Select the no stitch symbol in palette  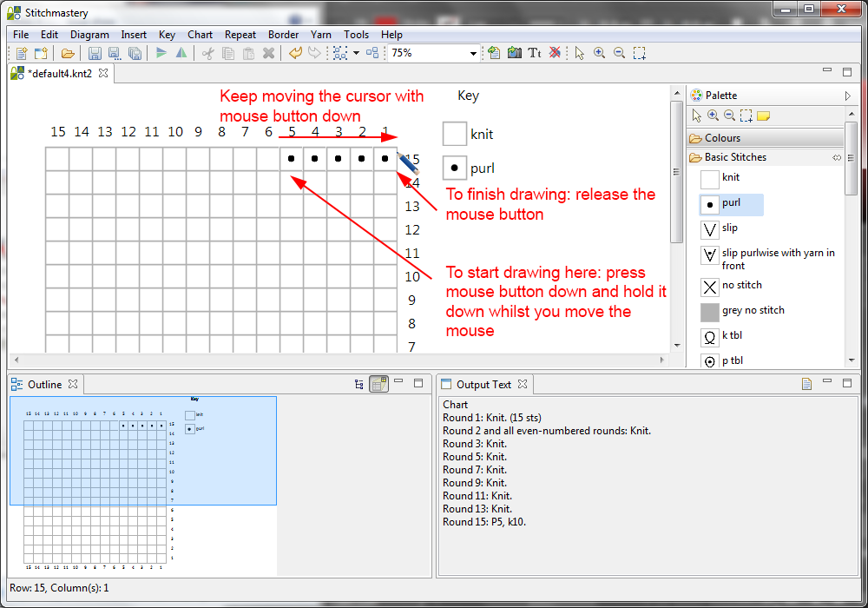coord(732,286)
